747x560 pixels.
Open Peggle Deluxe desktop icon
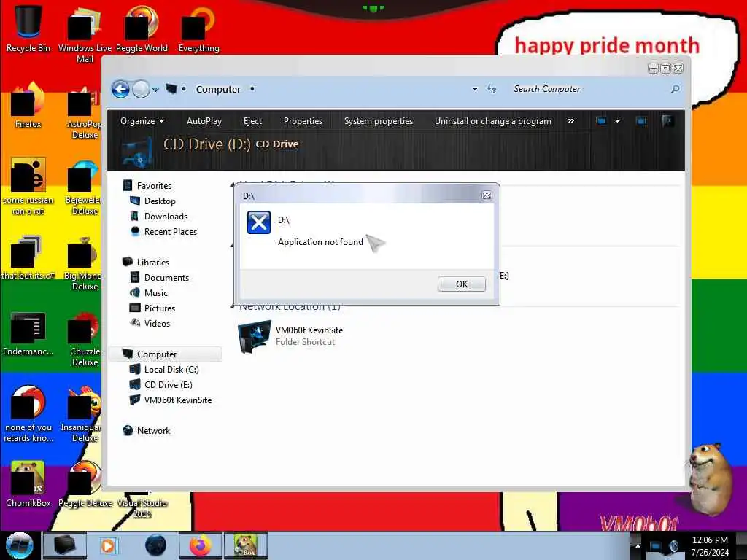[85, 484]
